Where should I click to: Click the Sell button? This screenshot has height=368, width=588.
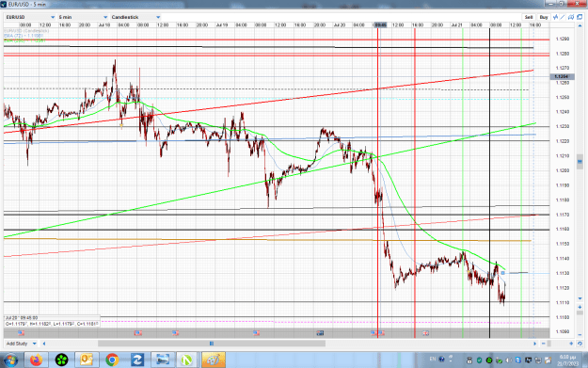(x=529, y=17)
